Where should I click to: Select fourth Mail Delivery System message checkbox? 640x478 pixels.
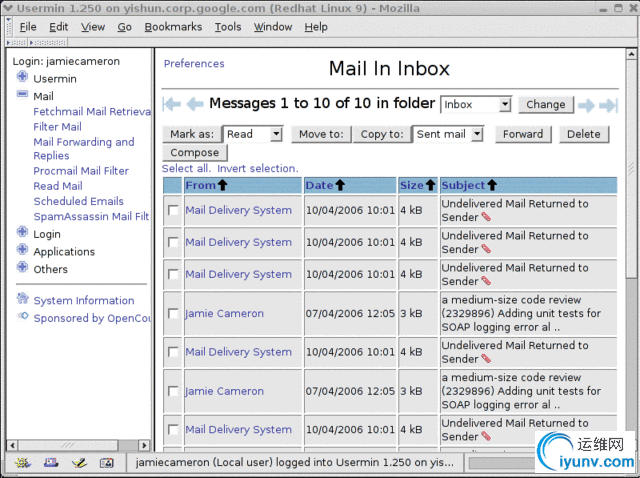[173, 352]
